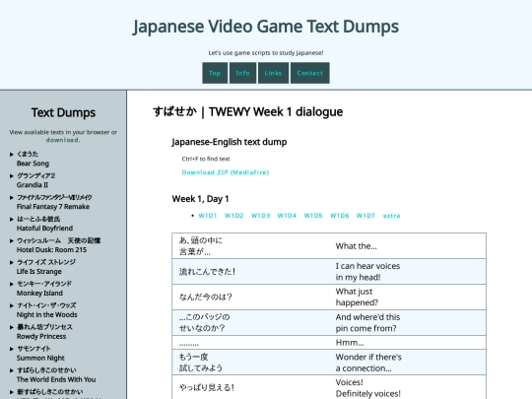Screen dimensions: 532x399
Task: Click the Text Dumps sidebar heading
Action: tap(63, 112)
